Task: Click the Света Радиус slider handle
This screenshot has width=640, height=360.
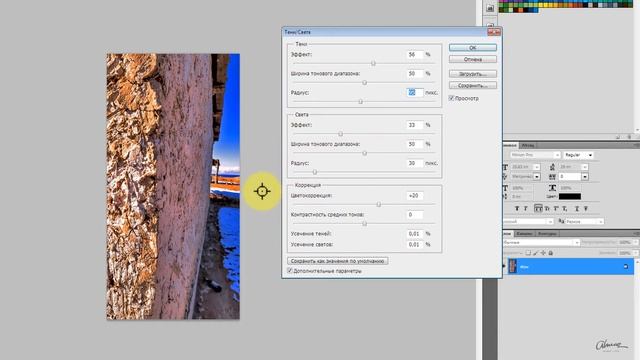Action: coord(315,172)
